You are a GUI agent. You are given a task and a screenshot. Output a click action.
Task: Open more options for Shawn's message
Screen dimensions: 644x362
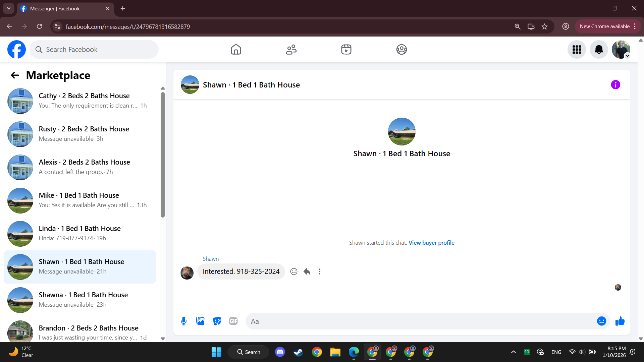tap(320, 271)
